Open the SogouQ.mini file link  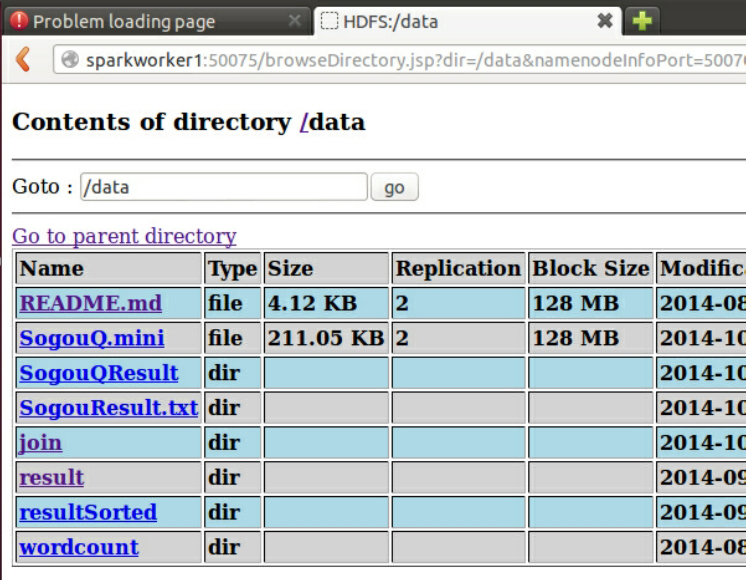[92, 338]
